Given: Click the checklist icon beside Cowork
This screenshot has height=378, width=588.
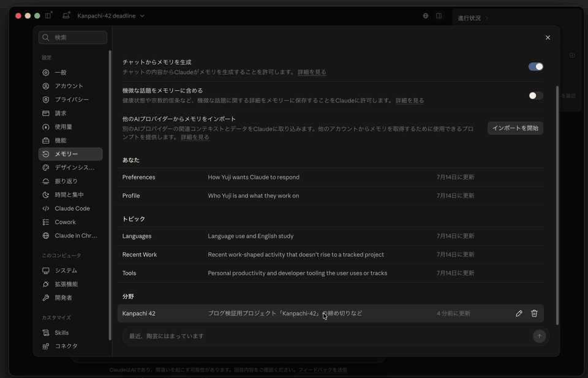Looking at the screenshot, I should (x=46, y=222).
